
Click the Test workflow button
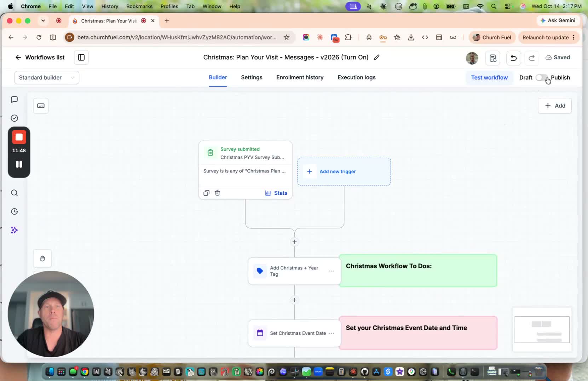[489, 77]
